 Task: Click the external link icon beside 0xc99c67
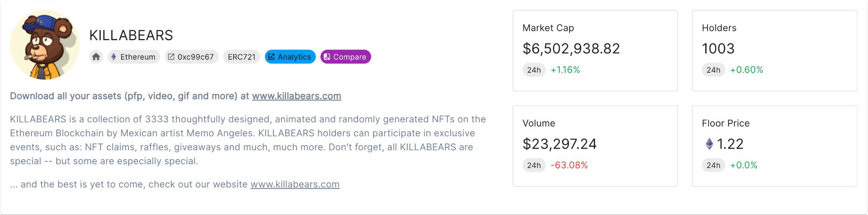pos(171,57)
